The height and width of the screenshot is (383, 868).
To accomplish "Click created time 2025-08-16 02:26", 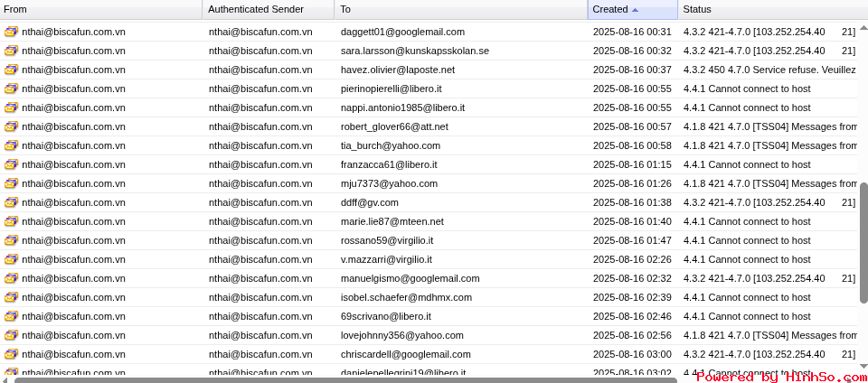I will [632, 260].
